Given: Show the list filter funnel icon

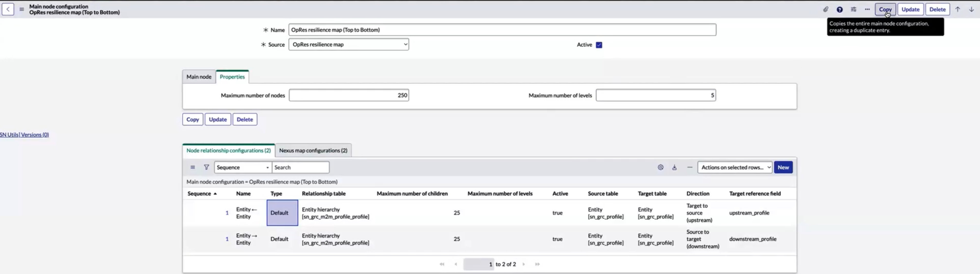Looking at the screenshot, I should click(x=206, y=167).
